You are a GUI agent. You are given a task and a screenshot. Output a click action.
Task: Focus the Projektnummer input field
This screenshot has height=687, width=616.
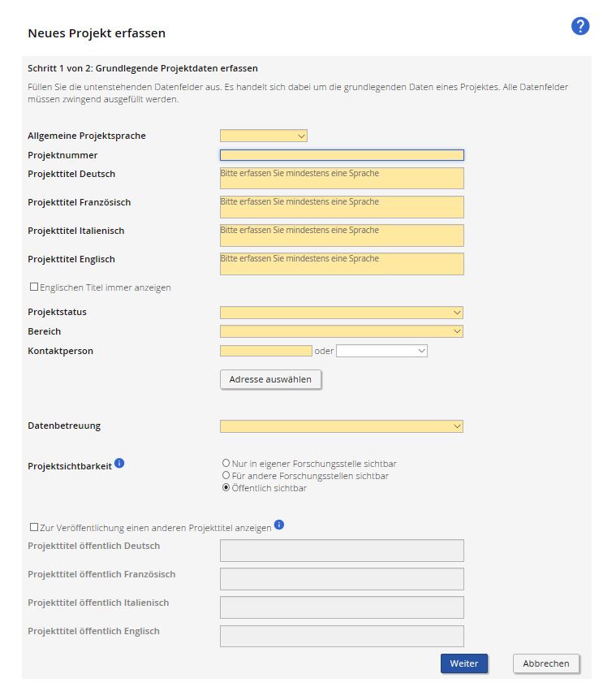(342, 155)
